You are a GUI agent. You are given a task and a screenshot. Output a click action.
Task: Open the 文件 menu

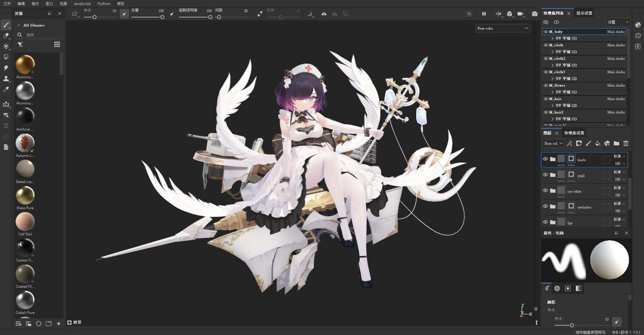click(x=7, y=4)
